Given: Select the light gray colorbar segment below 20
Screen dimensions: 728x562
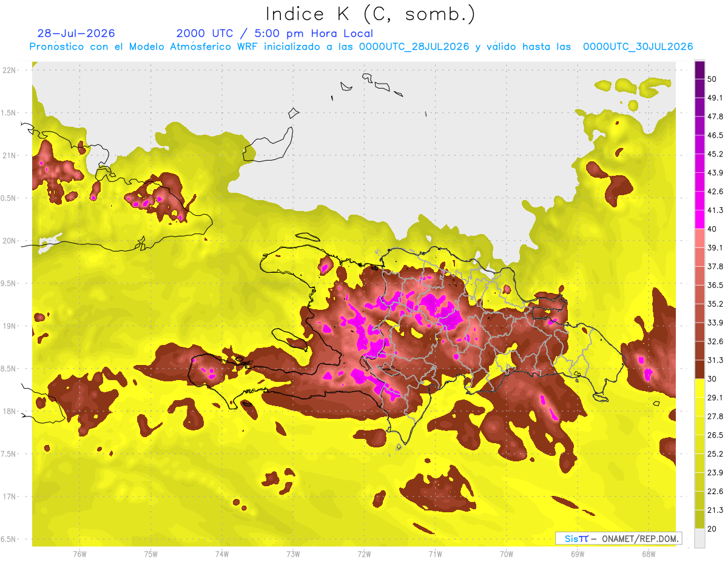Looking at the screenshot, I should (699, 538).
